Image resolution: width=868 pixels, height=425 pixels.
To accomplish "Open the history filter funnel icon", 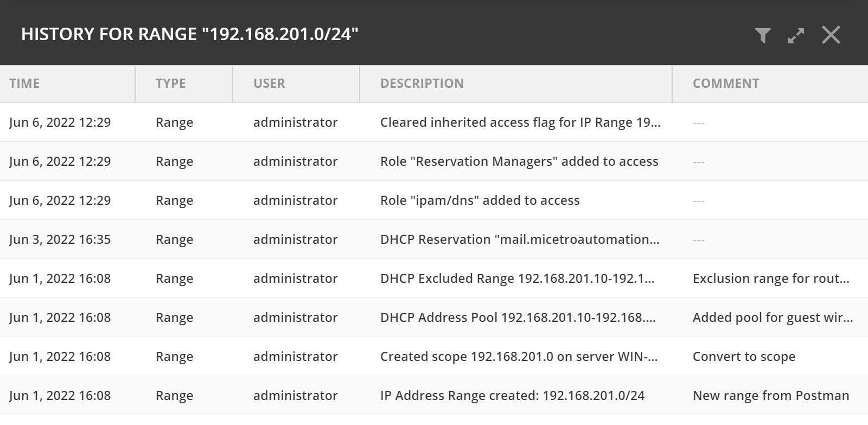I will click(x=763, y=35).
